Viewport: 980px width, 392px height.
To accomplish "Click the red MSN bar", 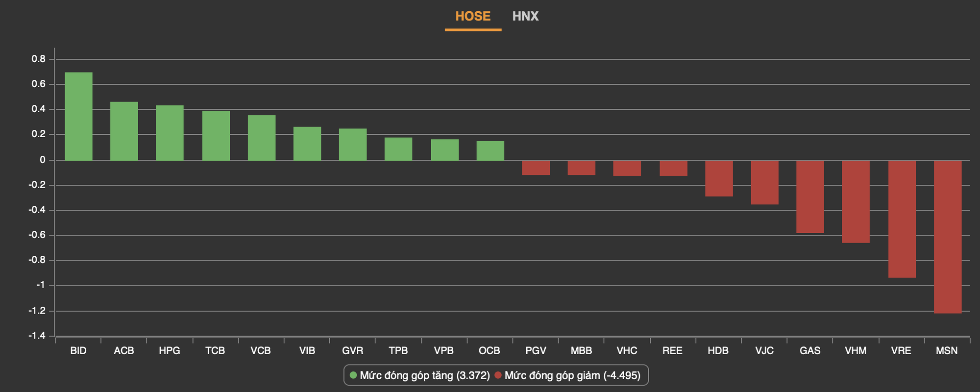I will click(x=948, y=237).
